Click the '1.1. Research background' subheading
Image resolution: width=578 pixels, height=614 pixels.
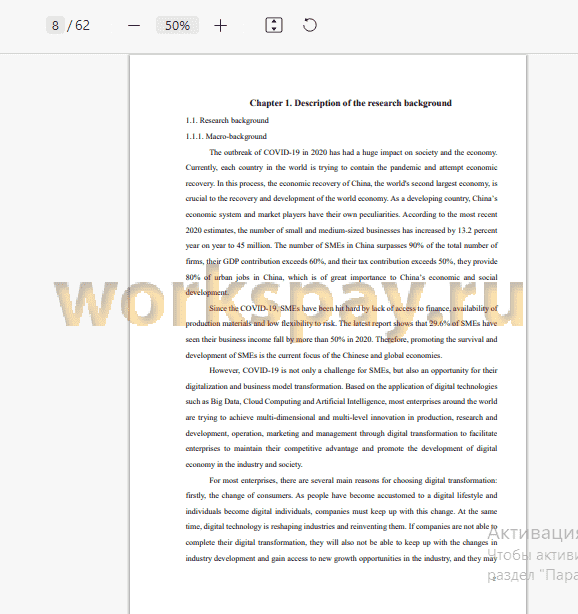click(227, 120)
